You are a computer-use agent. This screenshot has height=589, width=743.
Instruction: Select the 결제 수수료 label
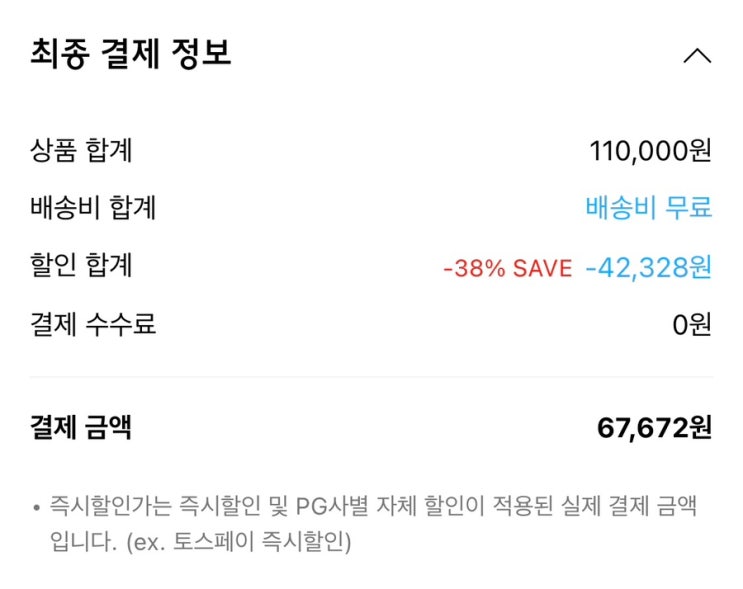coord(93,324)
